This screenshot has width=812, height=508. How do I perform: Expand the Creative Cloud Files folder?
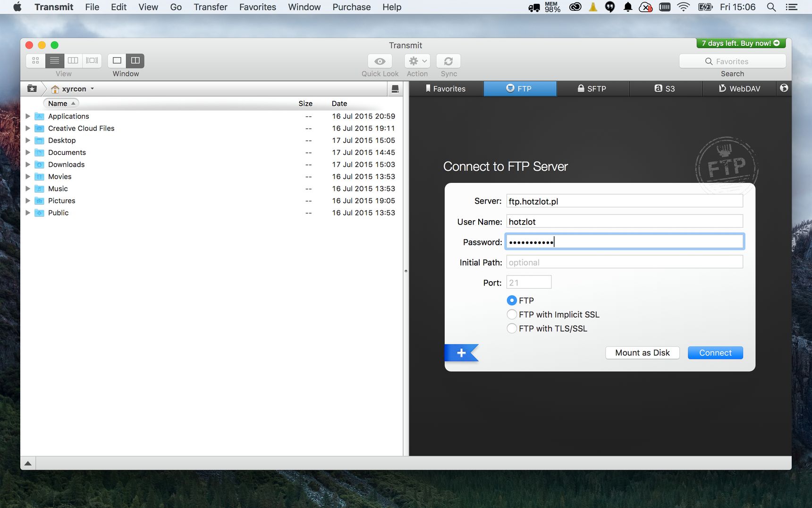click(28, 129)
